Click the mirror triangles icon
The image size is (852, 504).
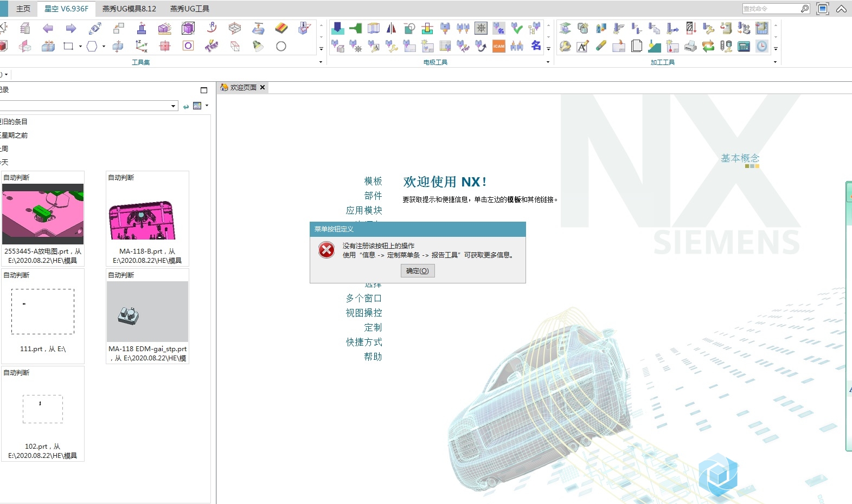tap(391, 28)
